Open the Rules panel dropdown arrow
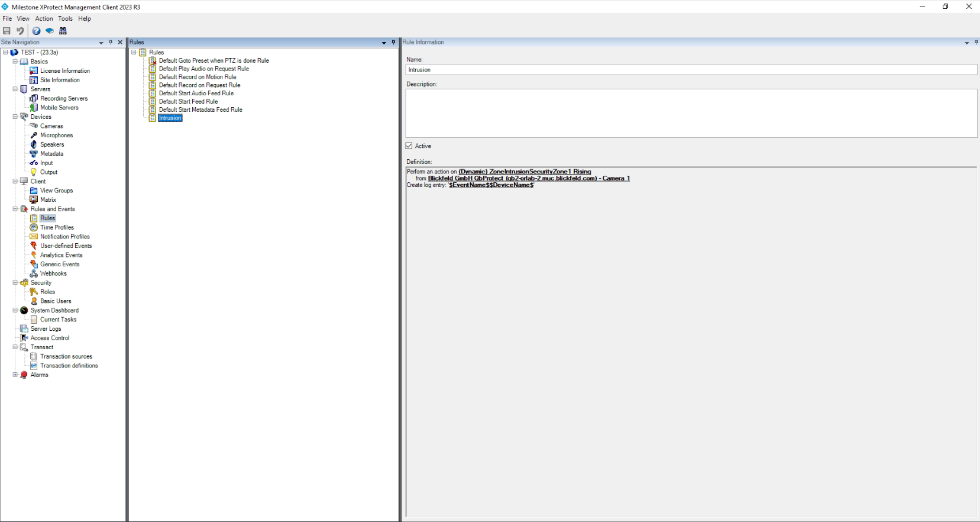The height and width of the screenshot is (522, 980). click(x=384, y=43)
